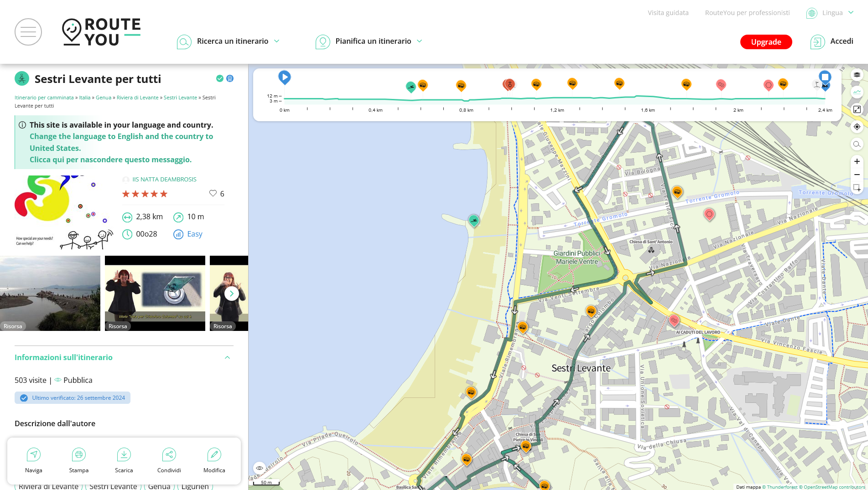868x490 pixels.
Task: Toggle map visibility with eye icon
Action: click(260, 468)
